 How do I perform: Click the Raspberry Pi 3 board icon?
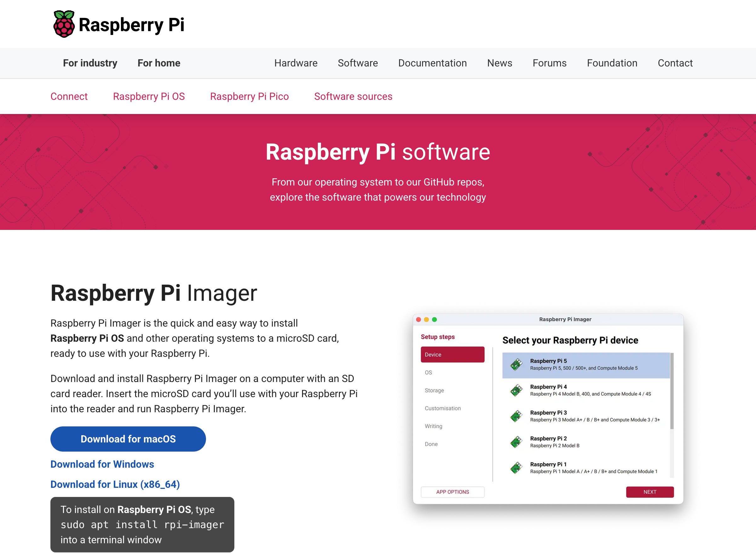[516, 416]
